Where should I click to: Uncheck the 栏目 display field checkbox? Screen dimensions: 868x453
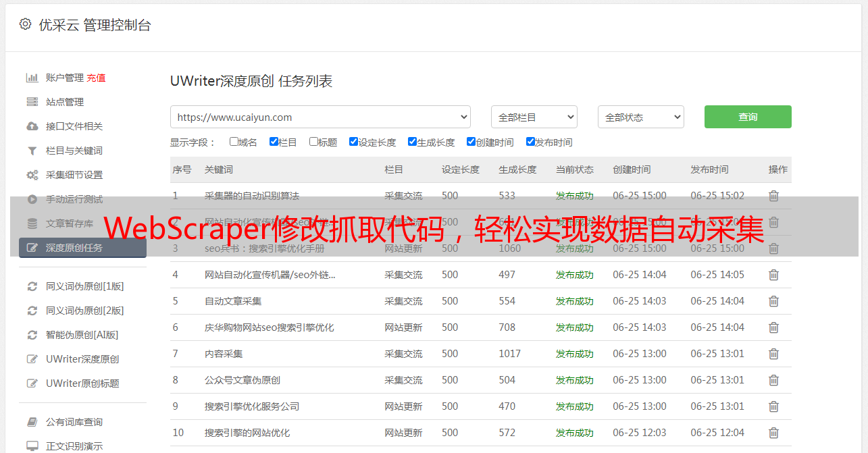(x=274, y=142)
